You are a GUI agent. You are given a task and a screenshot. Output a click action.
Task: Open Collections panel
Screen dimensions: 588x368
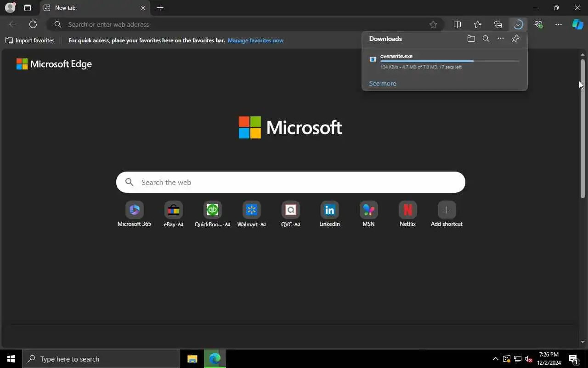pos(498,24)
